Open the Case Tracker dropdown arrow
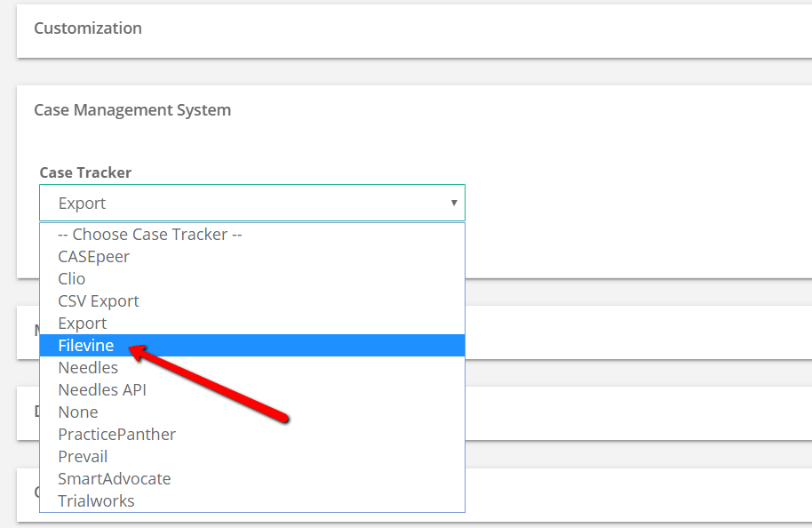This screenshot has height=528, width=812. 454,203
